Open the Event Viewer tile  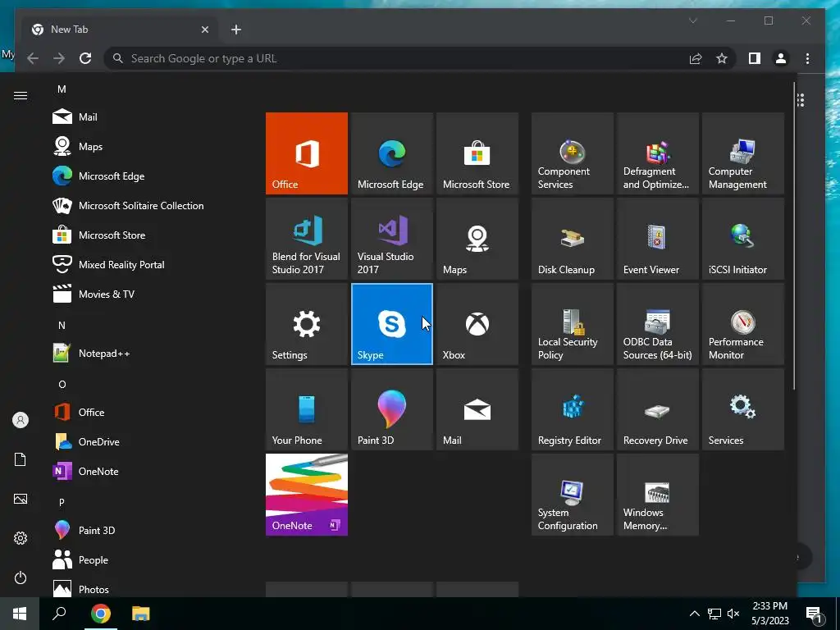coord(657,239)
